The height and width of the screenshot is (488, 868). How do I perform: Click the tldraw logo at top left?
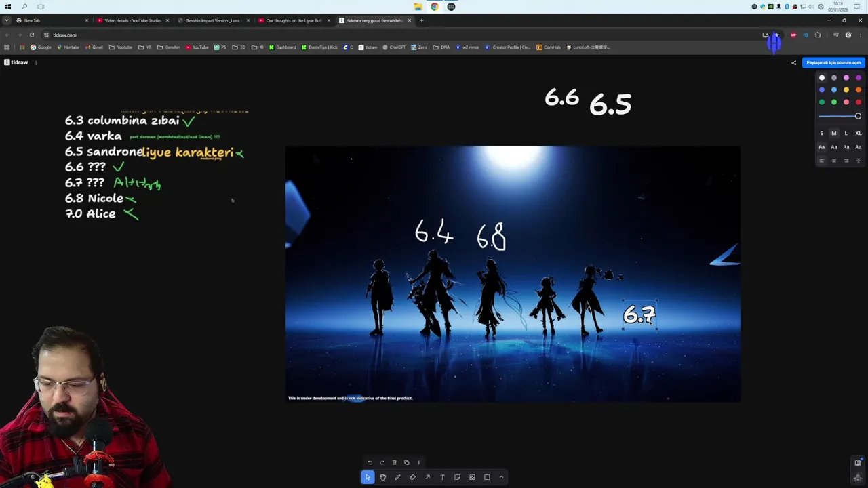click(x=16, y=62)
